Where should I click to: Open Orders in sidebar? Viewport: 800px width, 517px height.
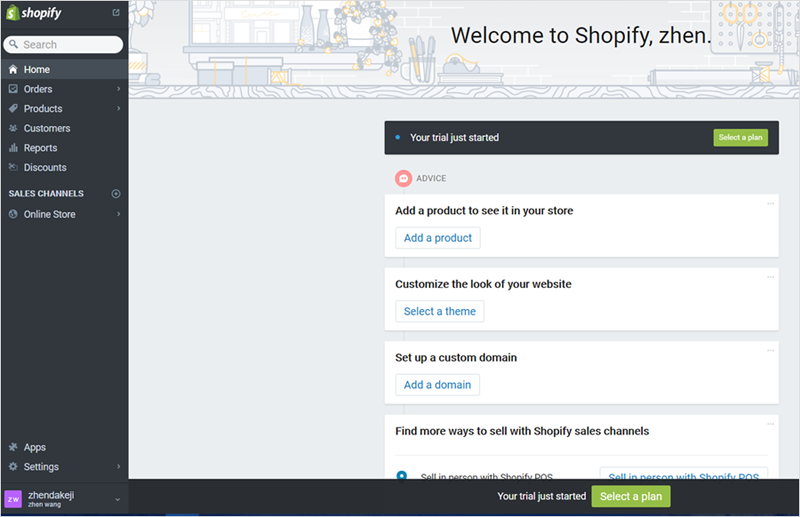click(64, 89)
